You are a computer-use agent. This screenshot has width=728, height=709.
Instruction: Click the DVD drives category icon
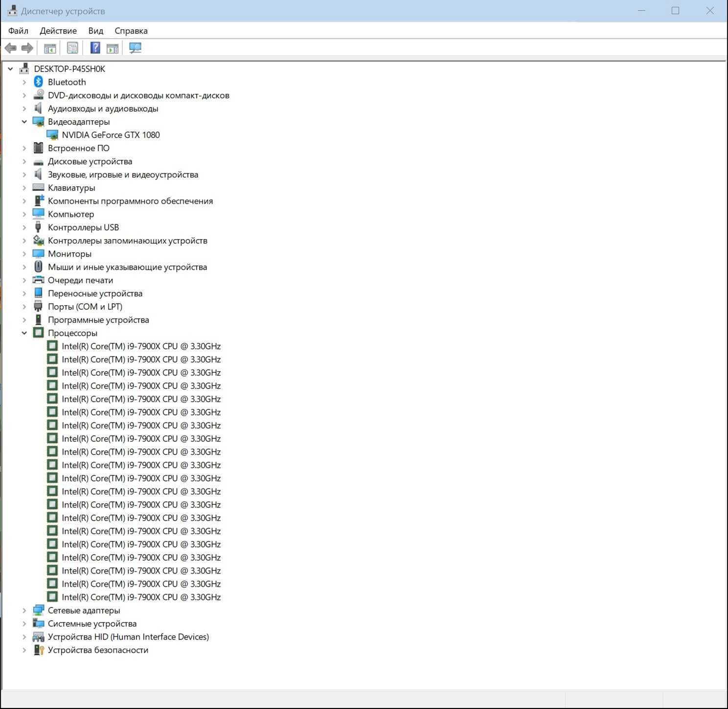pos(38,95)
